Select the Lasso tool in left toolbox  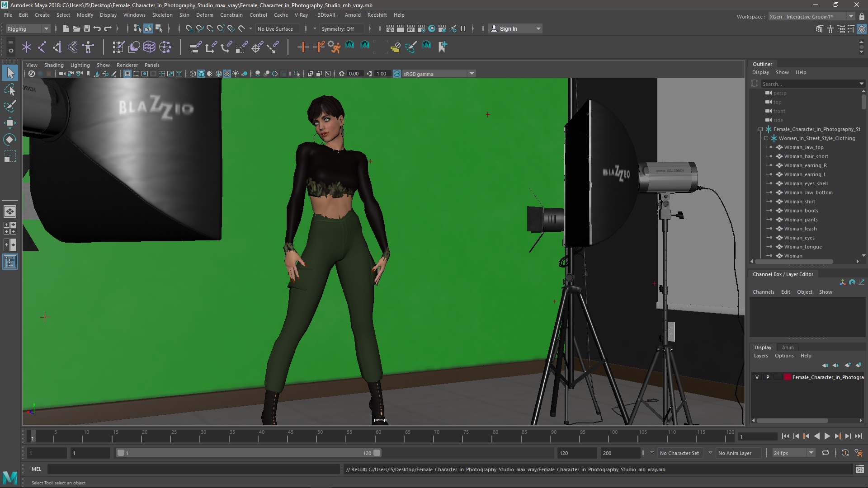(10, 89)
